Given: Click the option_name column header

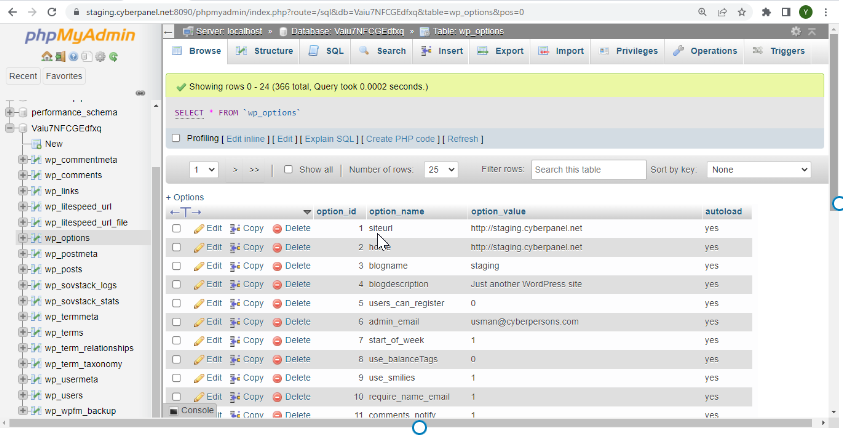Looking at the screenshot, I should [397, 211].
